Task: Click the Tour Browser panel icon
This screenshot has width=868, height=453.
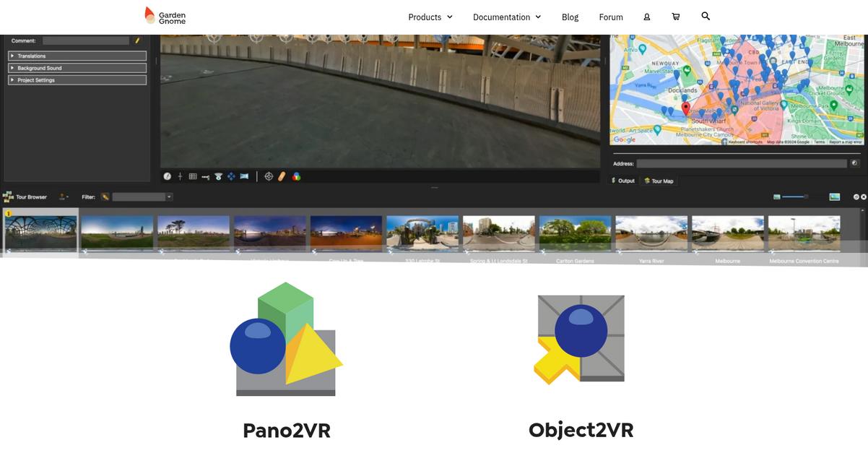Action: 8,197
